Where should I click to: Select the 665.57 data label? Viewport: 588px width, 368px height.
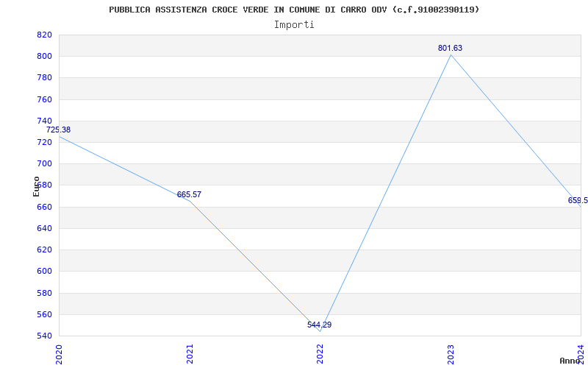(189, 194)
